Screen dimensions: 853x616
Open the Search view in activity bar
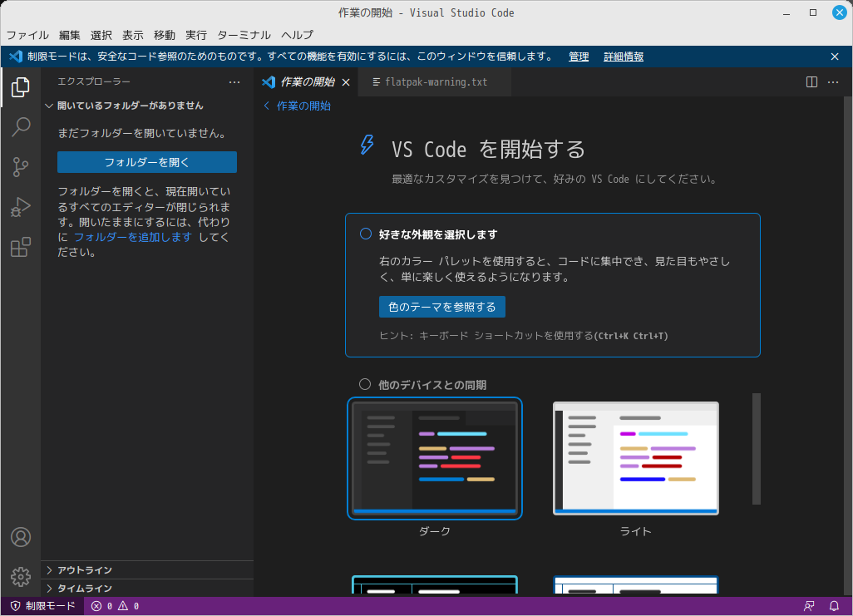[21, 127]
